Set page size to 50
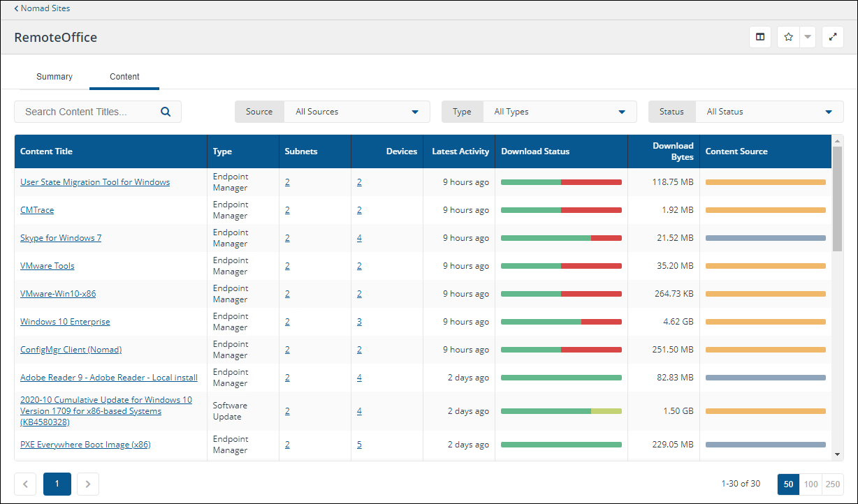The height and width of the screenshot is (504, 858). (788, 484)
